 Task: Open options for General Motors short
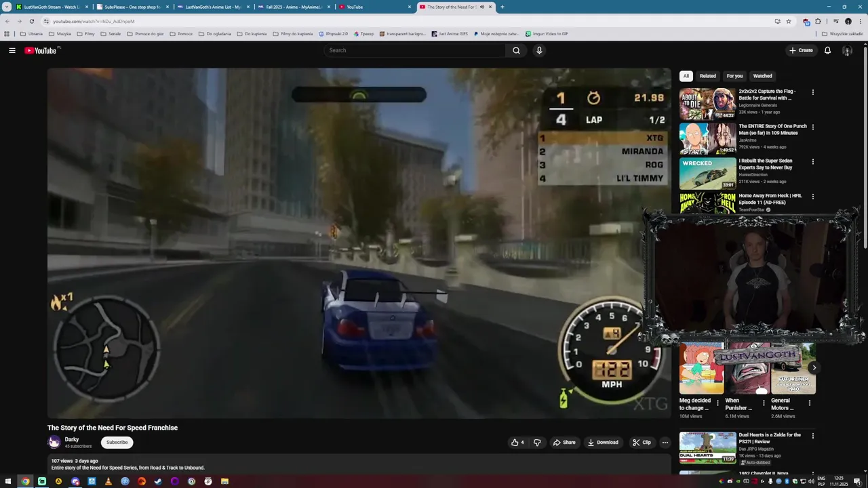coord(810,403)
